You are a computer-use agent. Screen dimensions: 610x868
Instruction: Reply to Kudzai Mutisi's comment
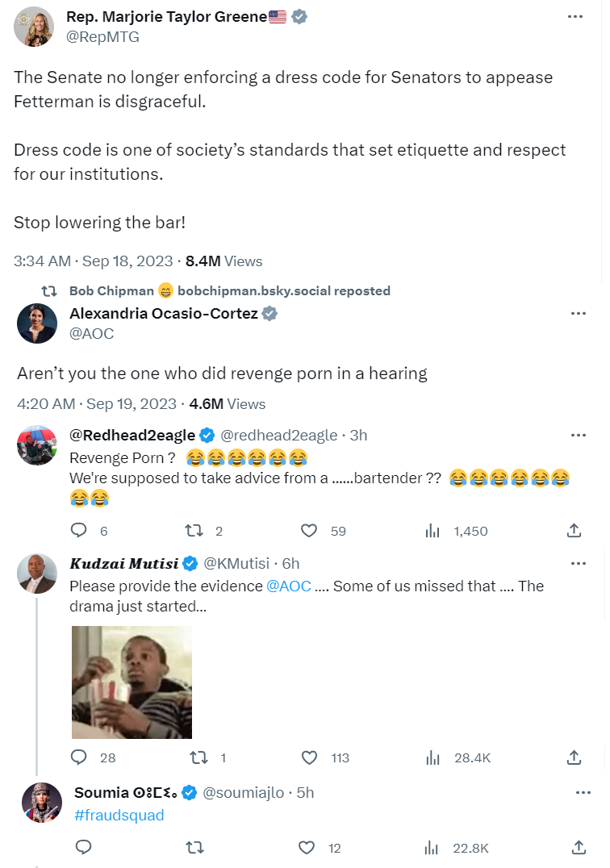79,757
